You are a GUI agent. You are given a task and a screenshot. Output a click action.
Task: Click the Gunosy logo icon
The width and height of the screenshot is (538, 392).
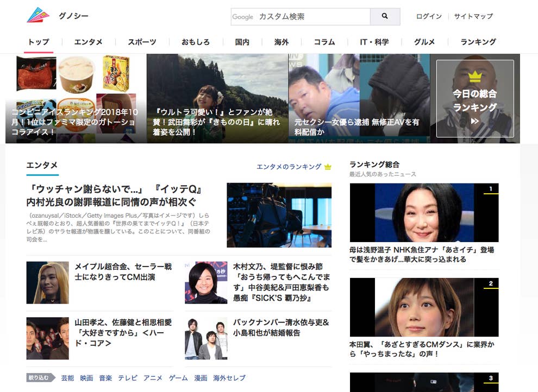click(x=38, y=16)
